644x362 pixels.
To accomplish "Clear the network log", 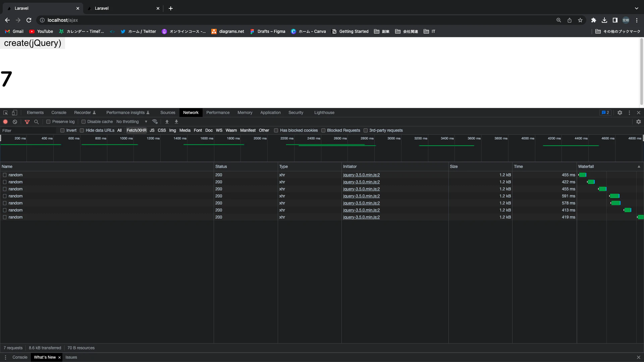I will pyautogui.click(x=15, y=122).
